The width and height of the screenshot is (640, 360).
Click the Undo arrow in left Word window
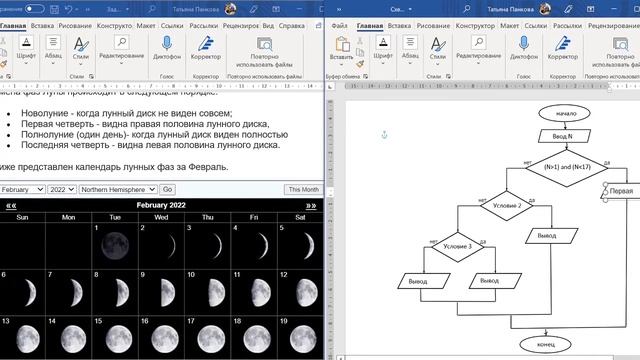pyautogui.click(x=69, y=9)
